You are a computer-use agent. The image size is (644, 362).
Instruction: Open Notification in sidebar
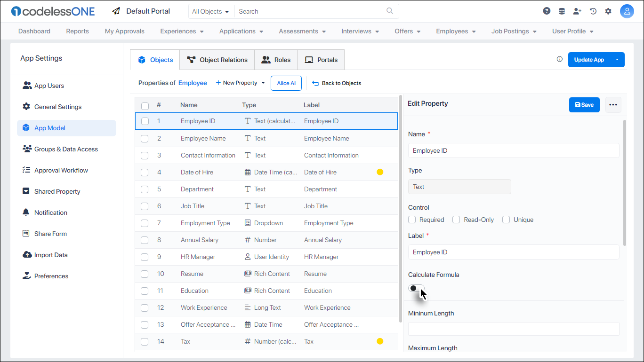(66, 212)
